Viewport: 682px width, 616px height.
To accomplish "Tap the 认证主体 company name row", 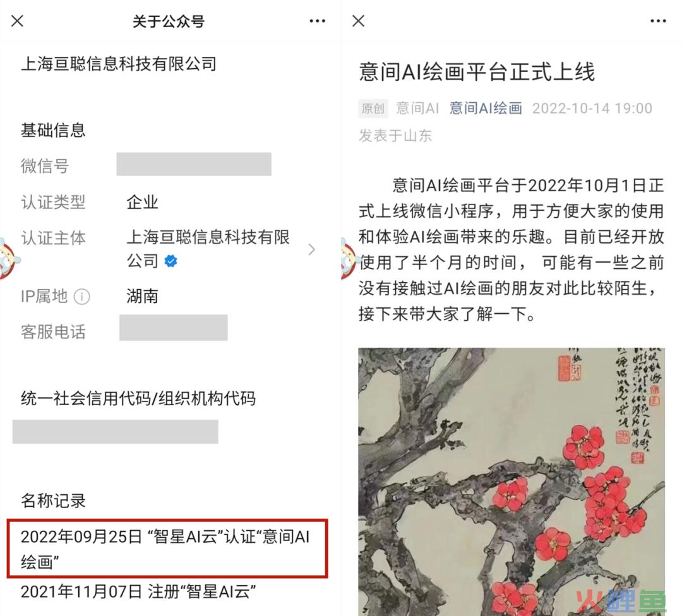I will point(169,249).
